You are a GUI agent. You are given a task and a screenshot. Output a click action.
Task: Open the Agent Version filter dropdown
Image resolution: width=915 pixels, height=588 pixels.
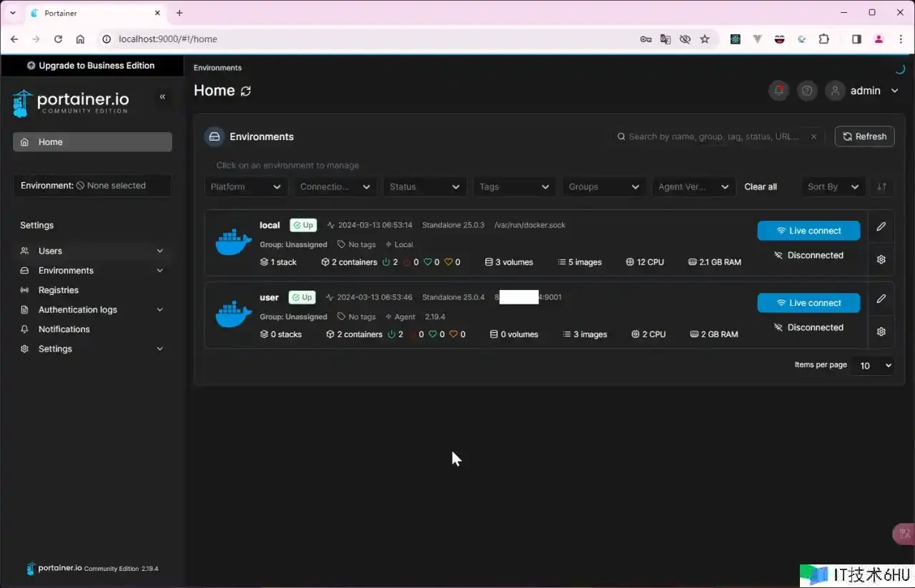click(x=693, y=186)
